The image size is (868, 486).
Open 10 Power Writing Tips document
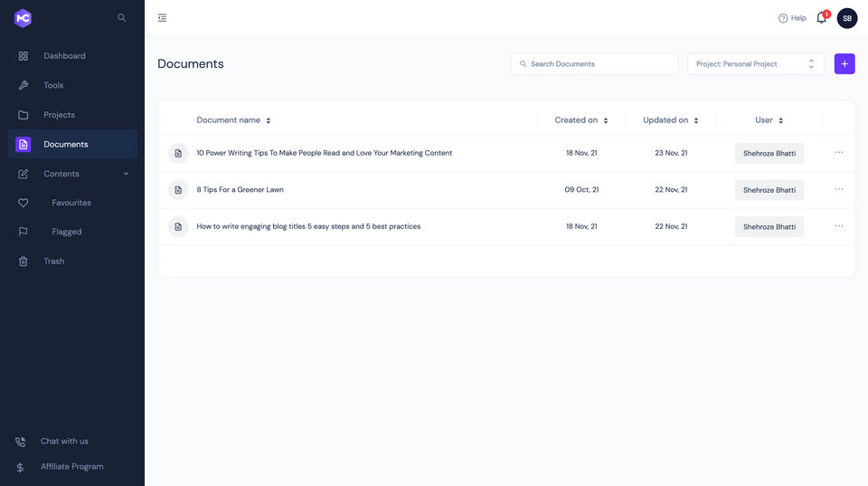325,153
